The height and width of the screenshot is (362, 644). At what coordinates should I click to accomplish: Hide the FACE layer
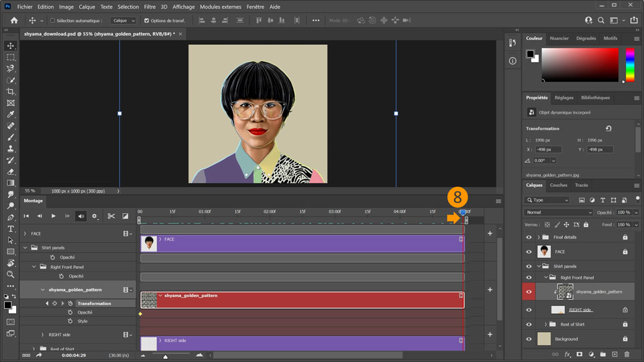pyautogui.click(x=529, y=252)
